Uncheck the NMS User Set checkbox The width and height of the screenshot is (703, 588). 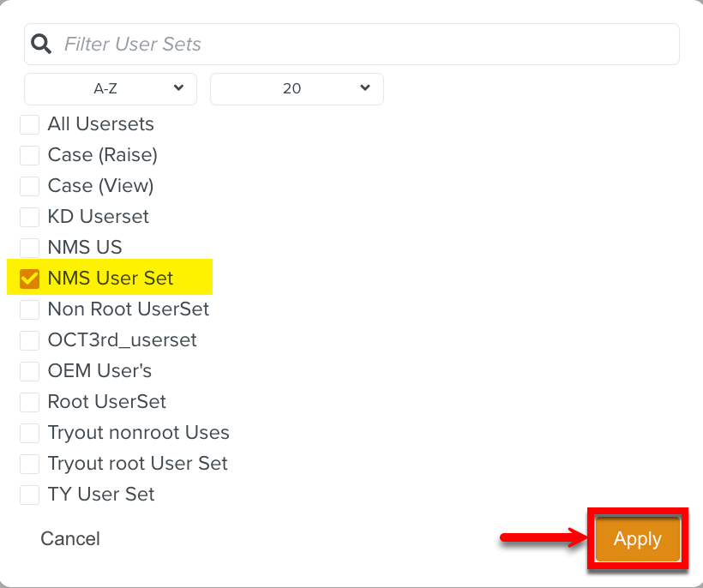click(x=30, y=279)
